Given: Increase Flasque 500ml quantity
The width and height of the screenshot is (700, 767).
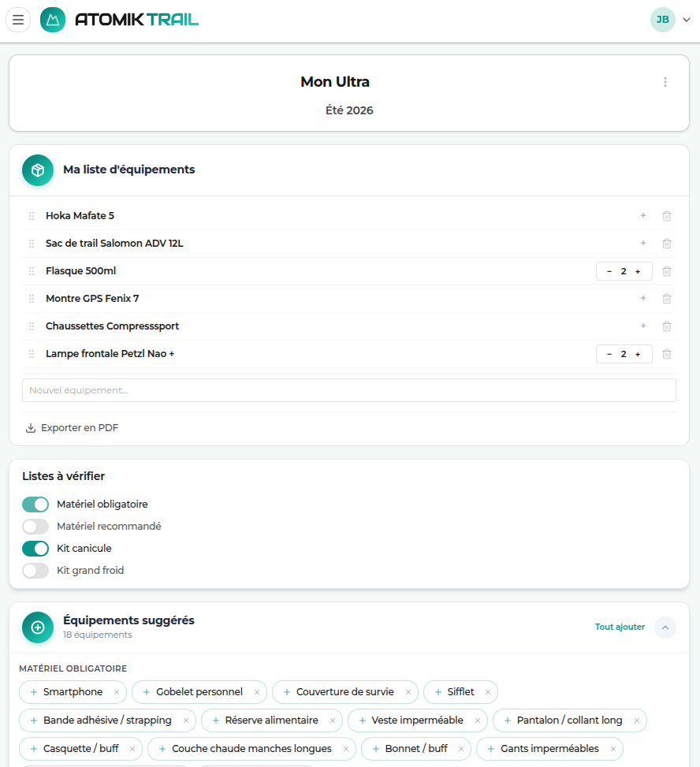Looking at the screenshot, I should [638, 271].
